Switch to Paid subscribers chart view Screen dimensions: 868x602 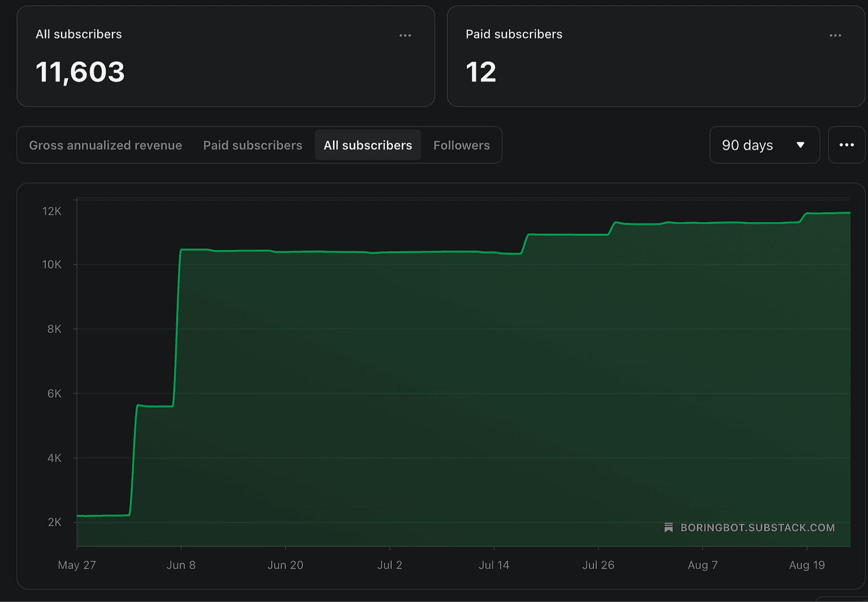tap(252, 145)
